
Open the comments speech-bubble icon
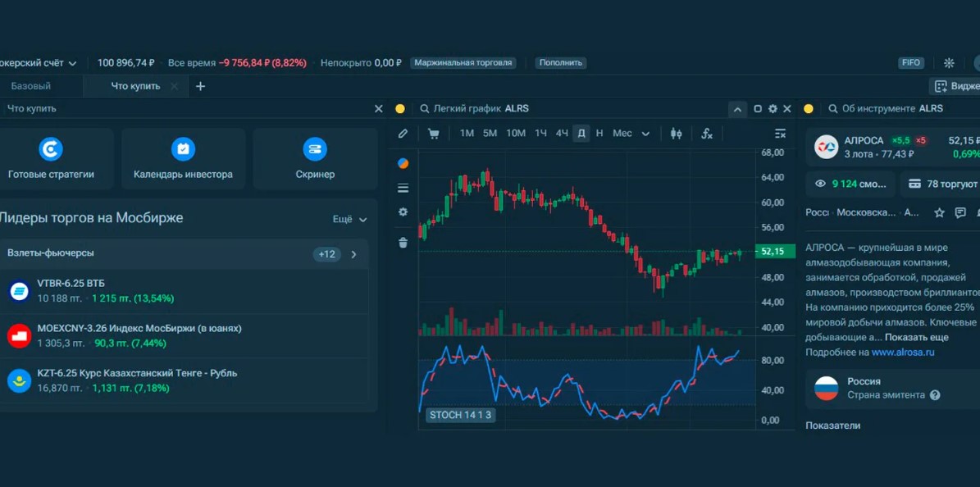pyautogui.click(x=960, y=212)
